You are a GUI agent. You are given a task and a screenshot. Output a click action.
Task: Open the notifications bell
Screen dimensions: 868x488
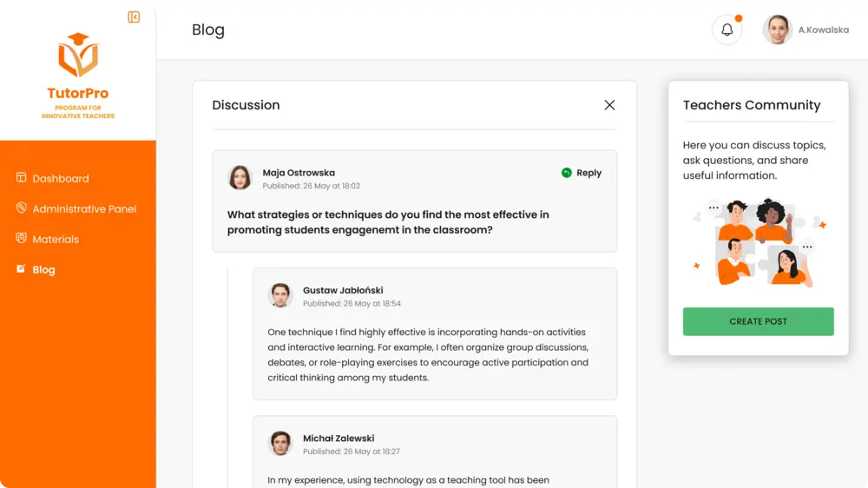tap(727, 30)
